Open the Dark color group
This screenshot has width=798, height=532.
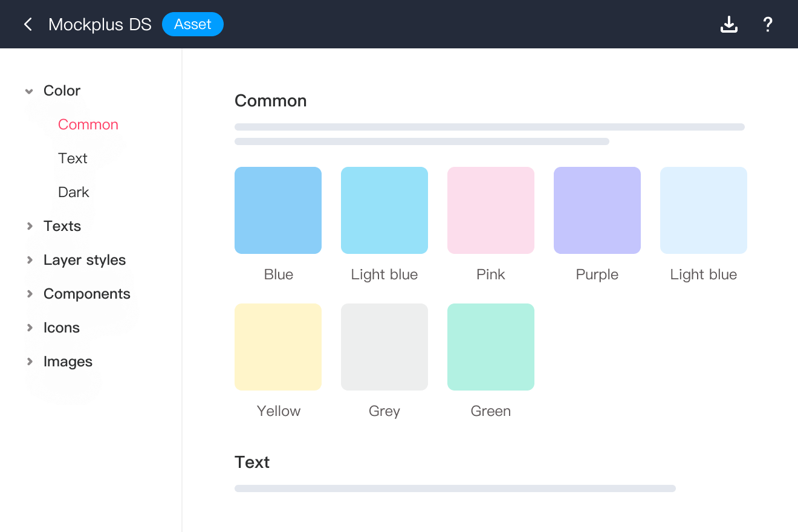pos(74,192)
